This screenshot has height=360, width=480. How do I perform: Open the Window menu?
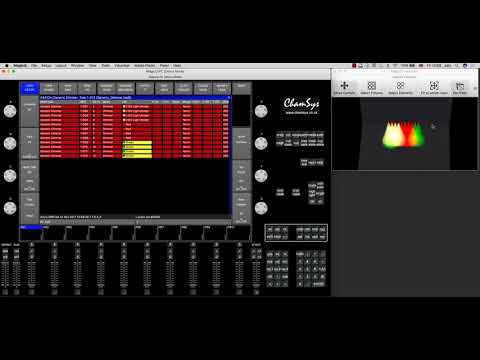click(77, 66)
